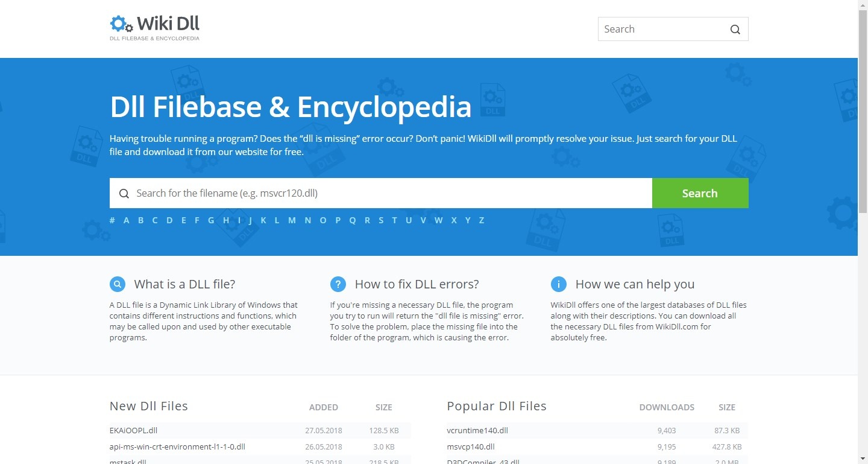Image resolution: width=868 pixels, height=464 pixels.
Task: Click the '27.05.2018' date cell
Action: tap(324, 431)
